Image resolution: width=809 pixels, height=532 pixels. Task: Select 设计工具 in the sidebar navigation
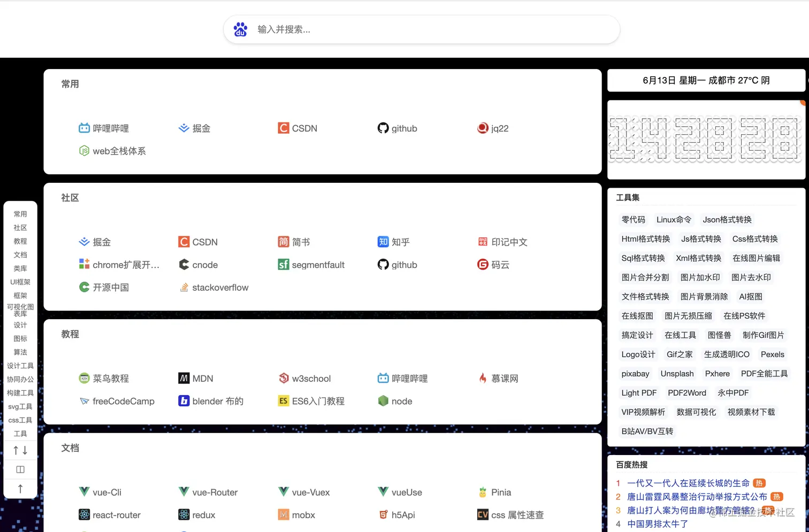(20, 365)
